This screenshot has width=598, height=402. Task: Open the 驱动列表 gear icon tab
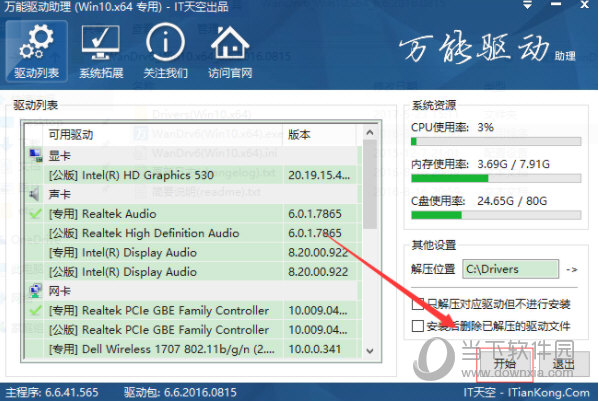click(37, 51)
